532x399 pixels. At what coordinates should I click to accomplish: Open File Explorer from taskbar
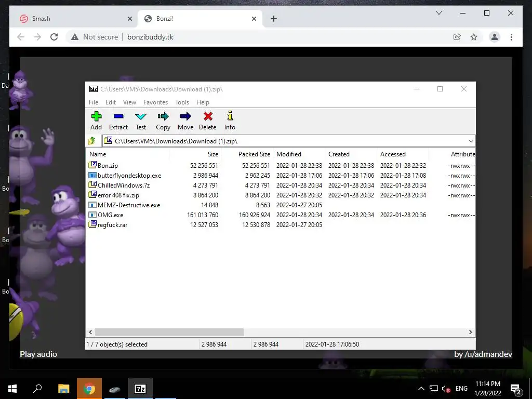point(63,389)
